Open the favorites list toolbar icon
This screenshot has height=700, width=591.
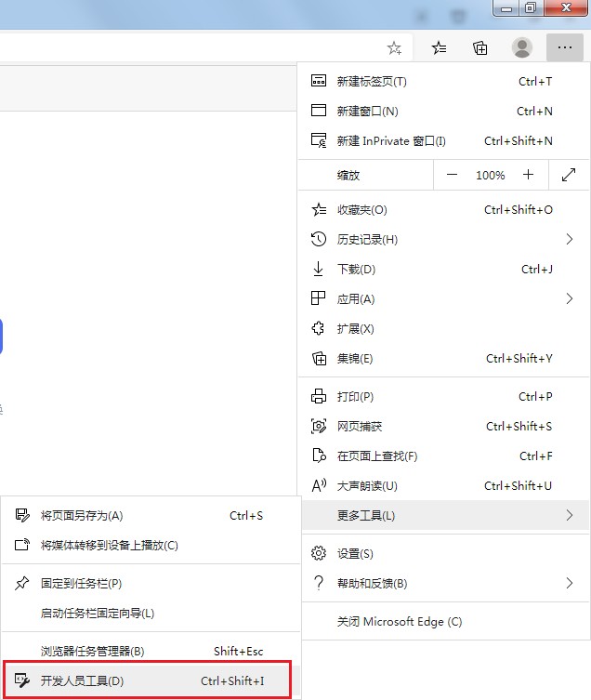440,47
